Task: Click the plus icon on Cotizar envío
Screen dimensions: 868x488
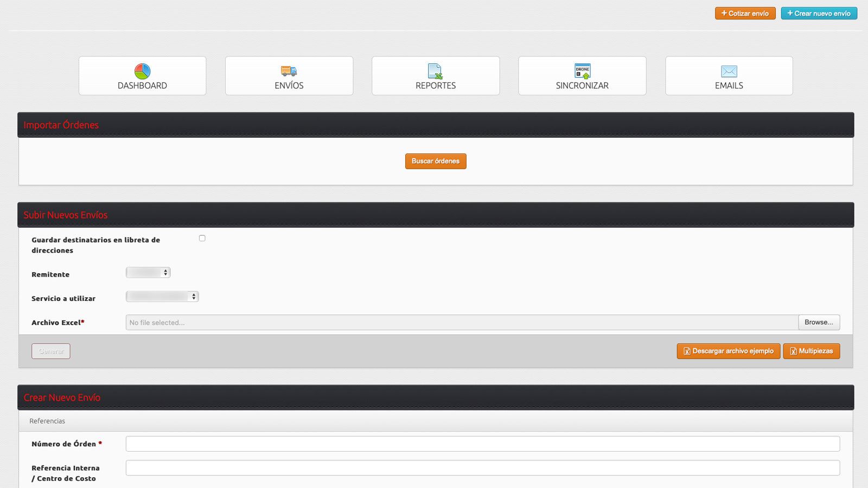Action: [x=724, y=13]
